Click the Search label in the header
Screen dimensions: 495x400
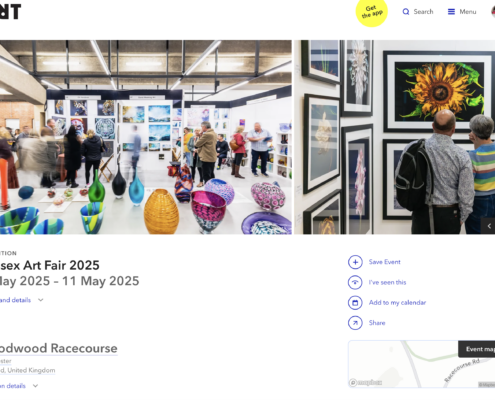(x=423, y=12)
